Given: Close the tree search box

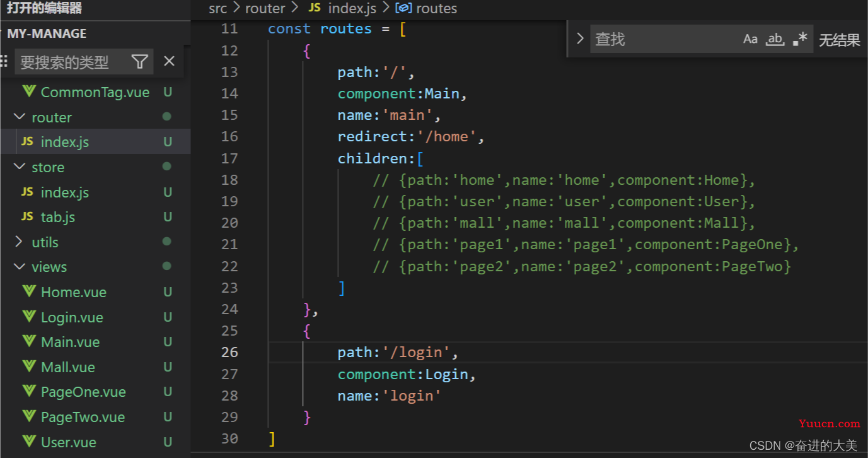Looking at the screenshot, I should (x=169, y=61).
